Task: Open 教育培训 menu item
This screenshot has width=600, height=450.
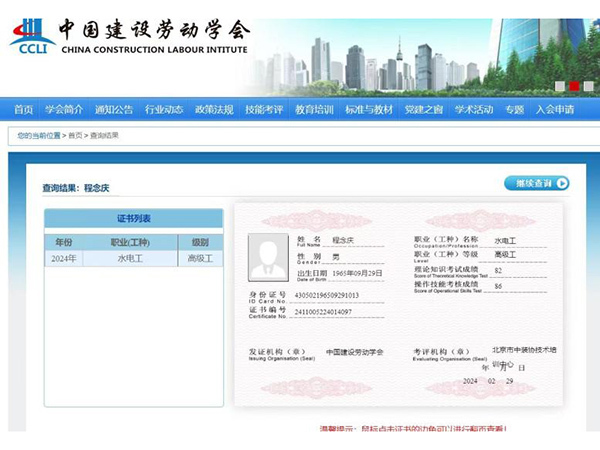Action: coord(314,109)
